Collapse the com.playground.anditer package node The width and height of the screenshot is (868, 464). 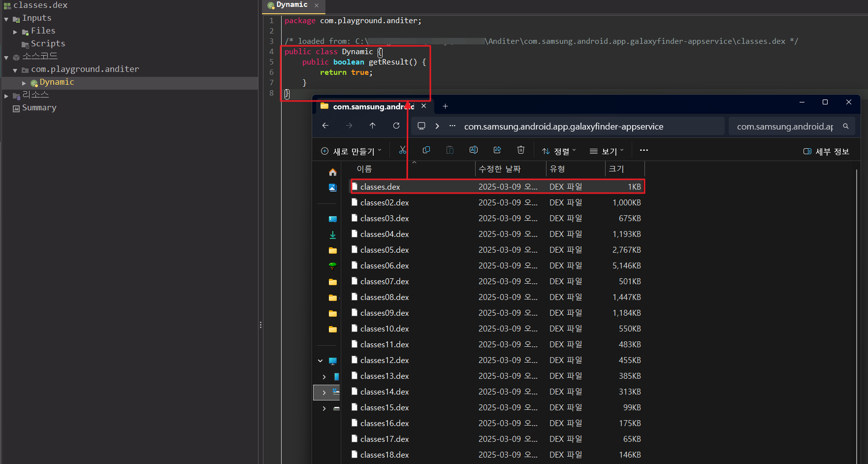[x=15, y=70]
